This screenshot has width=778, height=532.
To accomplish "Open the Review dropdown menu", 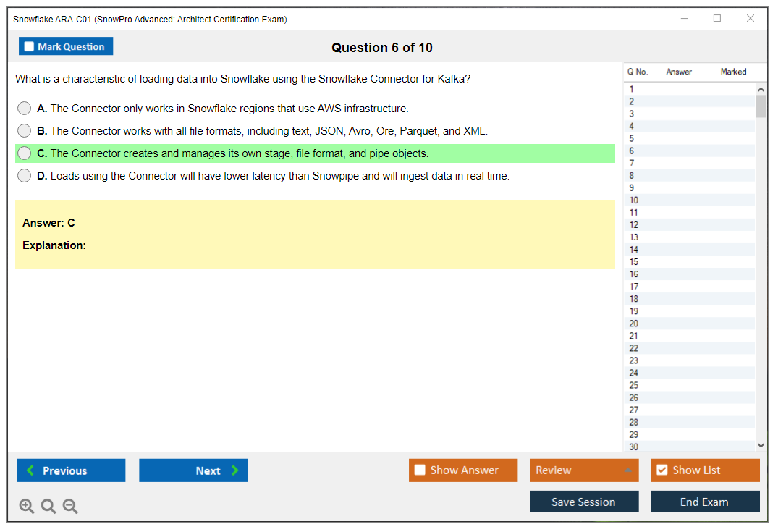I will 584,470.
